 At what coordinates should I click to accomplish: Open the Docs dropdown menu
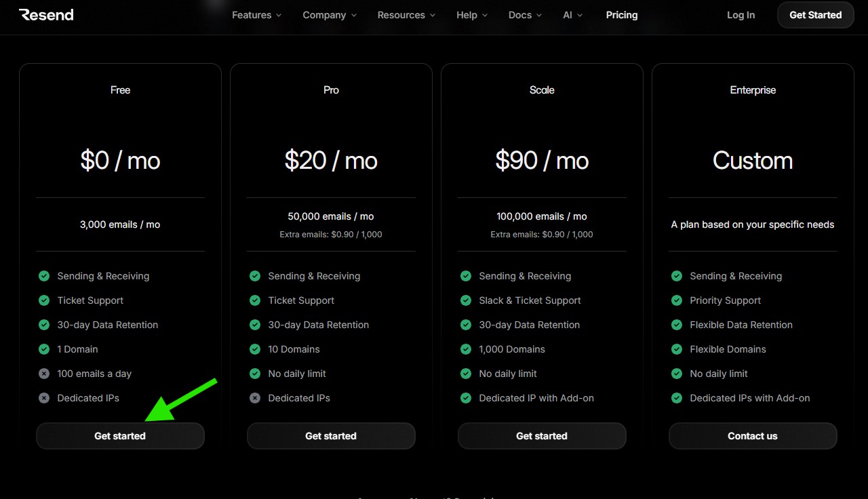point(526,15)
